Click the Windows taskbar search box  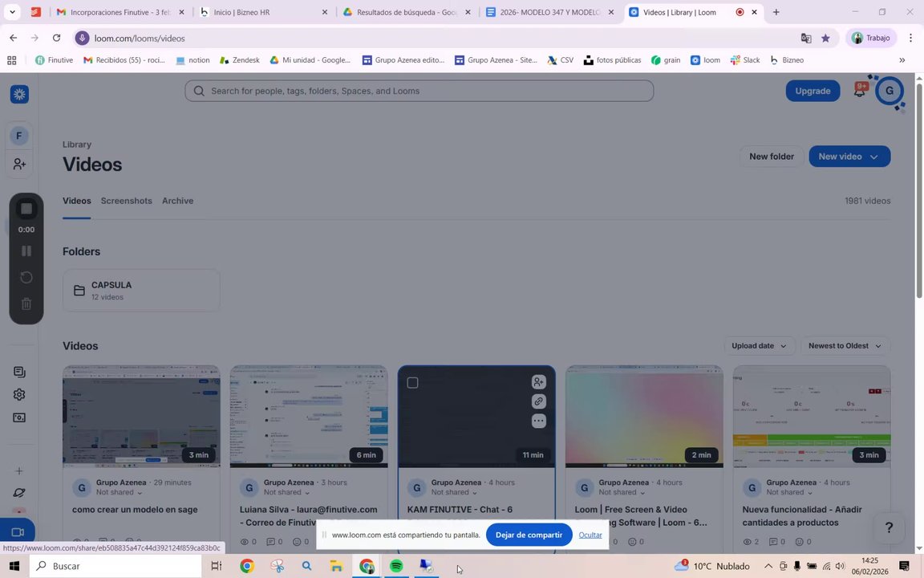point(115,566)
